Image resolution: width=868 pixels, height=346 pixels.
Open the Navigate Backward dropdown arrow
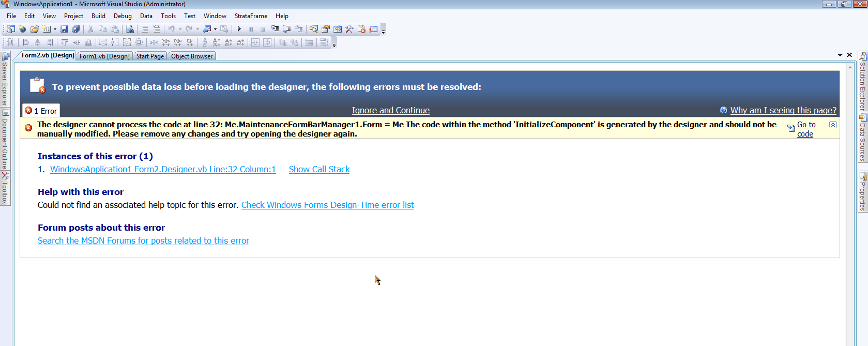coord(215,29)
